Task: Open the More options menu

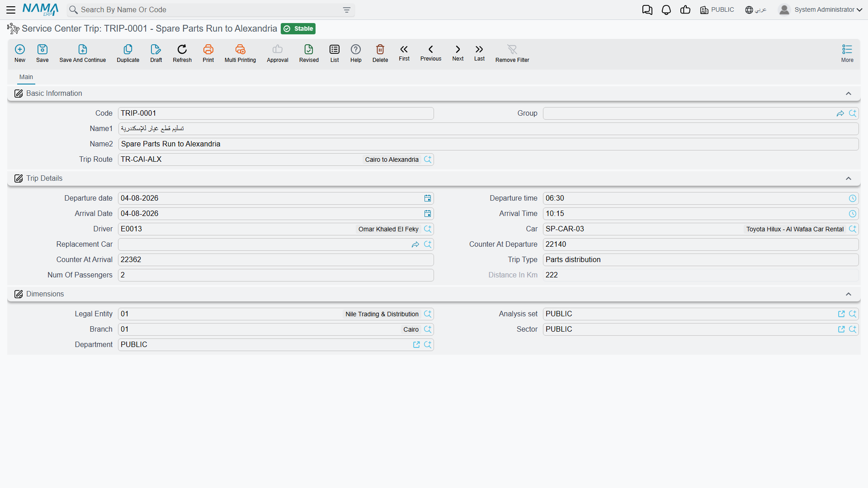Action: point(847,53)
